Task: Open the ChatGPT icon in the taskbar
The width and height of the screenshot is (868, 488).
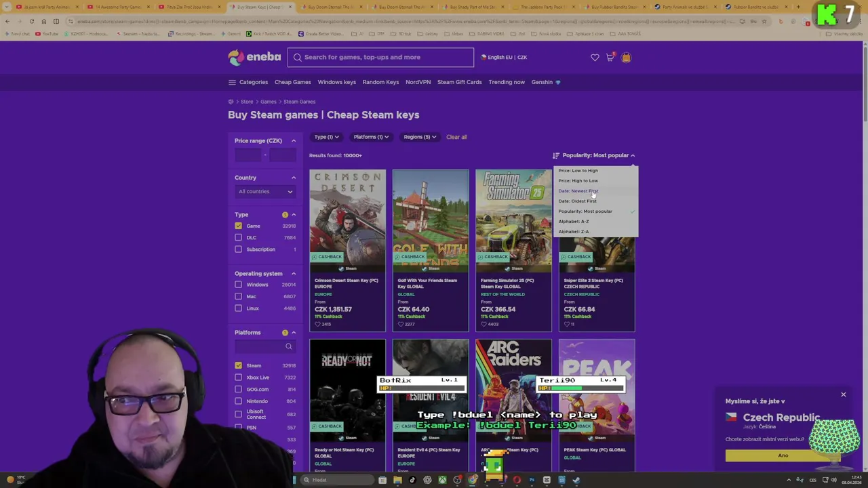Action: [x=427, y=480]
